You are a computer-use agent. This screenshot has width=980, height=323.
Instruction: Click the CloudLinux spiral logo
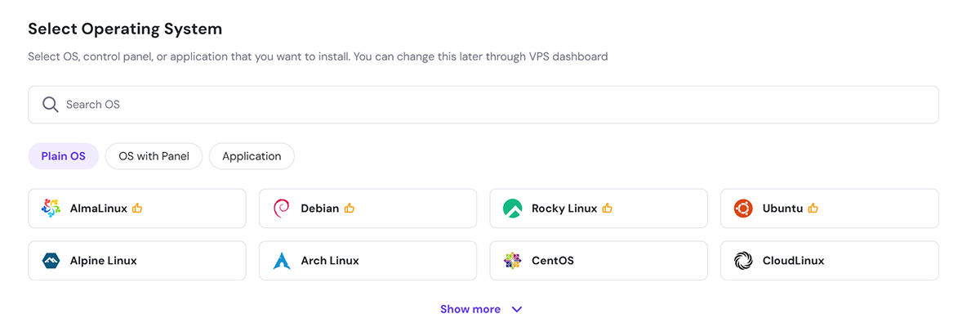tap(742, 261)
